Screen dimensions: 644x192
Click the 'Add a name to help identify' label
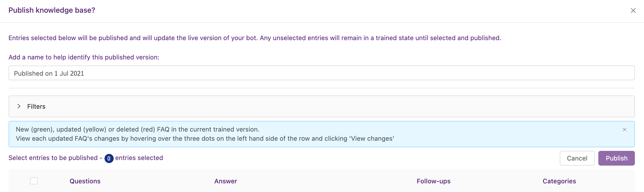coord(84,57)
